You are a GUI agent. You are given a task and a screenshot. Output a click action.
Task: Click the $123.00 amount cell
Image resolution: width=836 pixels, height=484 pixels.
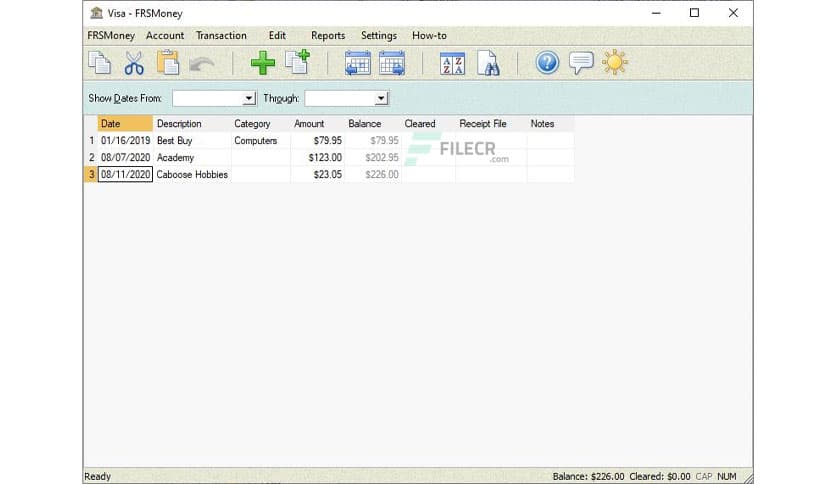[318, 158]
